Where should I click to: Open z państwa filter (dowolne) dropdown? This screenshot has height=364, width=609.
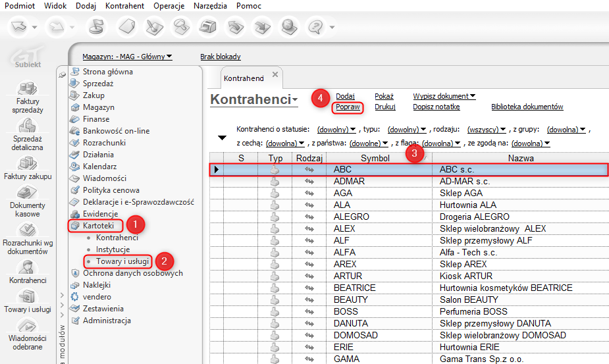pyautogui.click(x=369, y=143)
